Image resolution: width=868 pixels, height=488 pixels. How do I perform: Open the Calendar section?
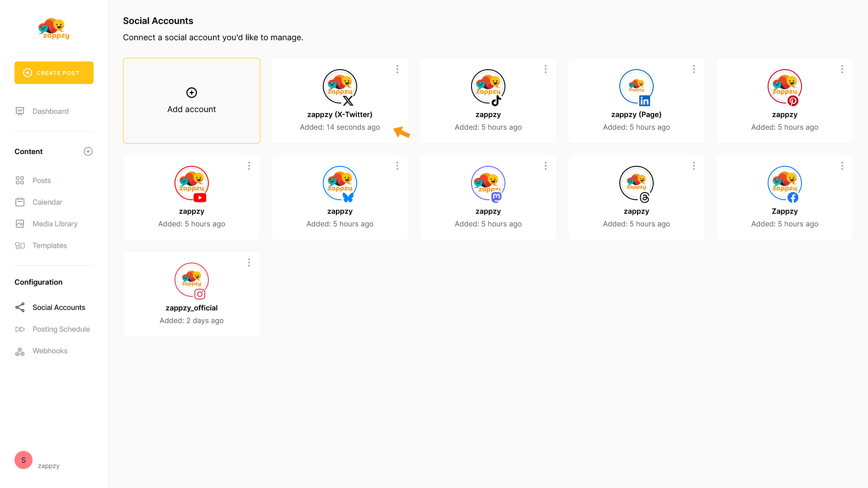47,202
